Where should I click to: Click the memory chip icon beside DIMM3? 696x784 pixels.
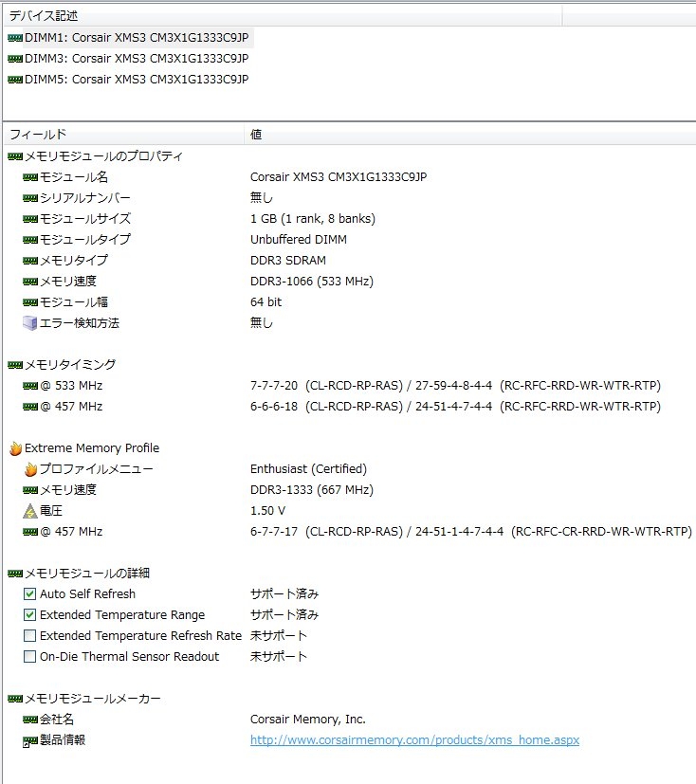[15, 59]
